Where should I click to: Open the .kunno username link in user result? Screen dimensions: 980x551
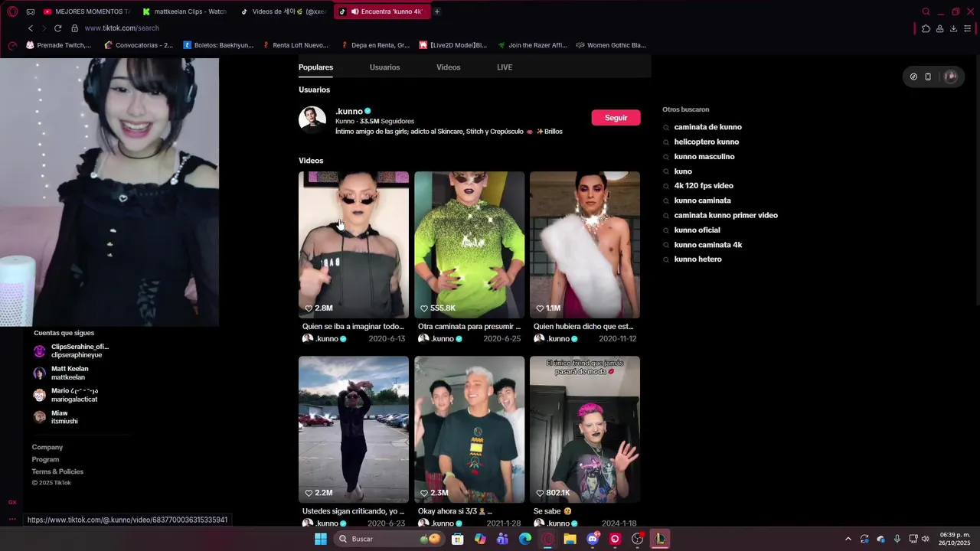[349, 111]
